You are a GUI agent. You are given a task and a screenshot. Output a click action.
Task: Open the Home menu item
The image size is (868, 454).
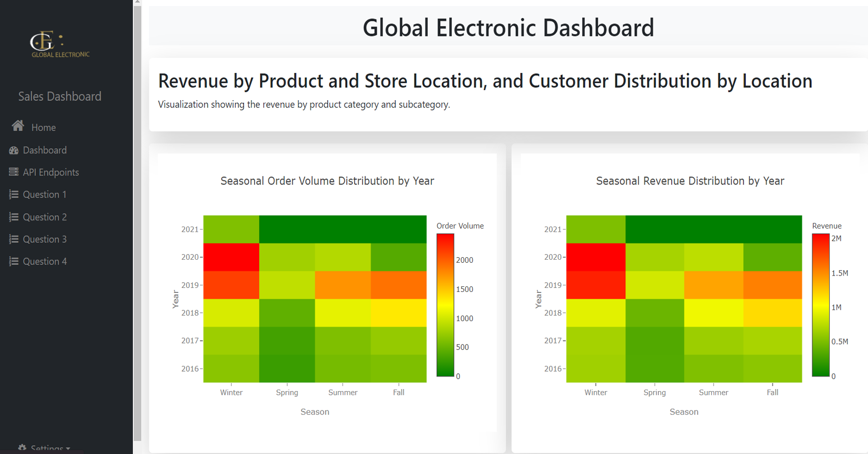click(43, 128)
